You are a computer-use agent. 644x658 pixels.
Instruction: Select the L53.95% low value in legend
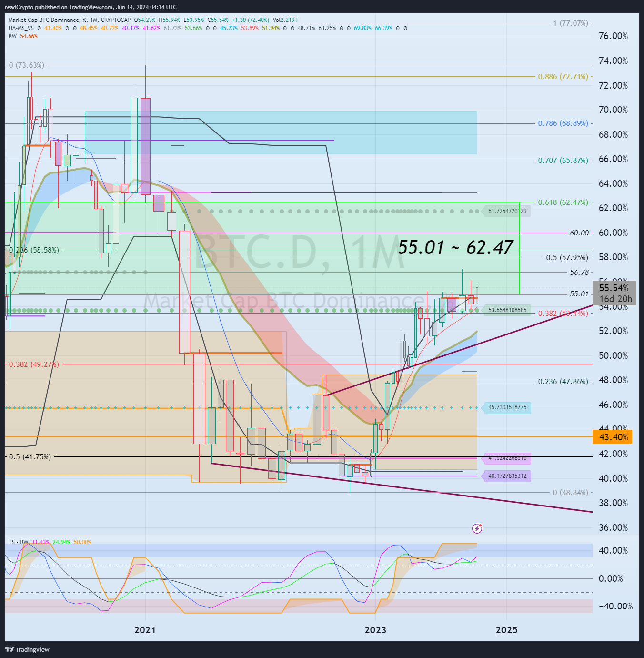(193, 20)
